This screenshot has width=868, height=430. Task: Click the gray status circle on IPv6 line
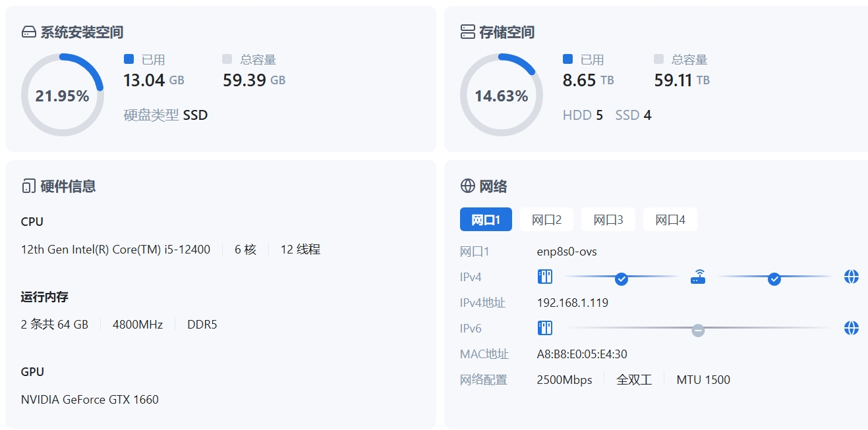click(698, 330)
